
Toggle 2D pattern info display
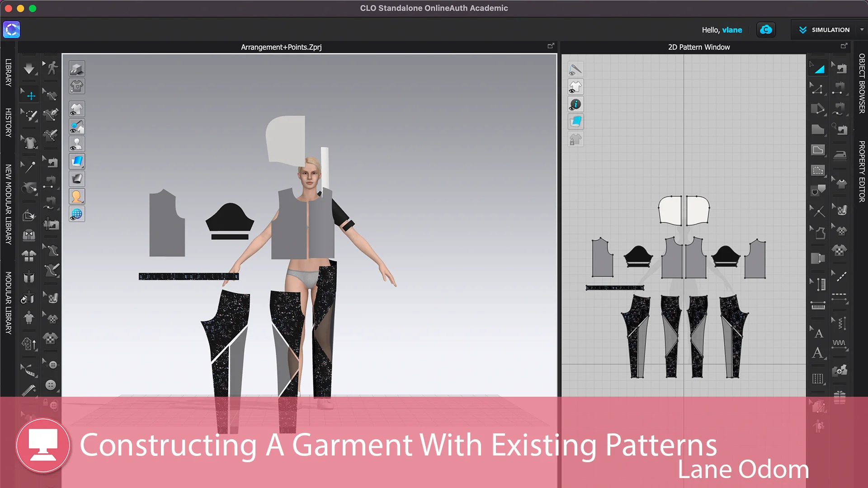tap(576, 104)
